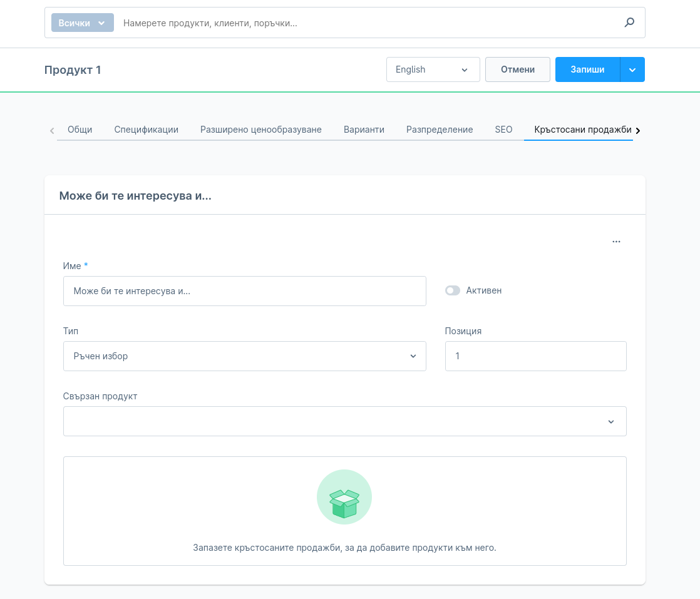The width and height of the screenshot is (700, 599).
Task: Open the three-dots cross-selling context menu
Action: [616, 242]
